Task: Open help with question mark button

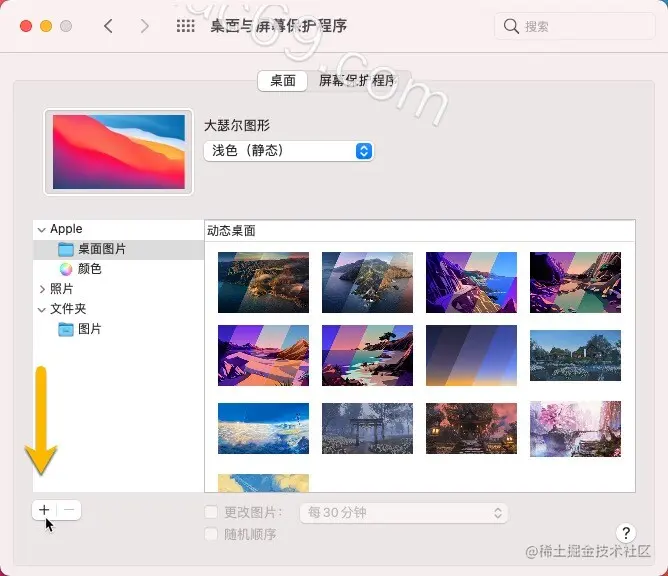Action: click(x=626, y=533)
